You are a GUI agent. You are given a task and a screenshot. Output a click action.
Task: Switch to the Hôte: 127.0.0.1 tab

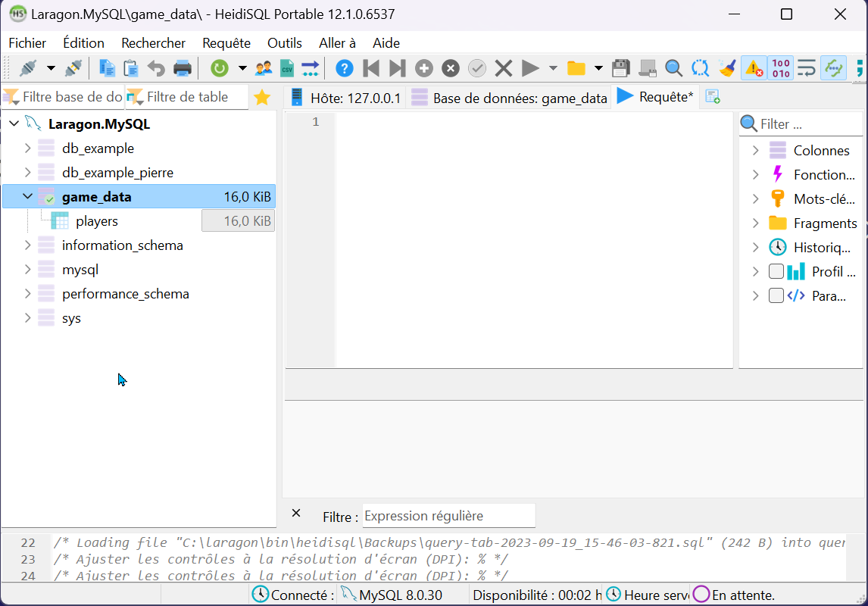click(346, 98)
